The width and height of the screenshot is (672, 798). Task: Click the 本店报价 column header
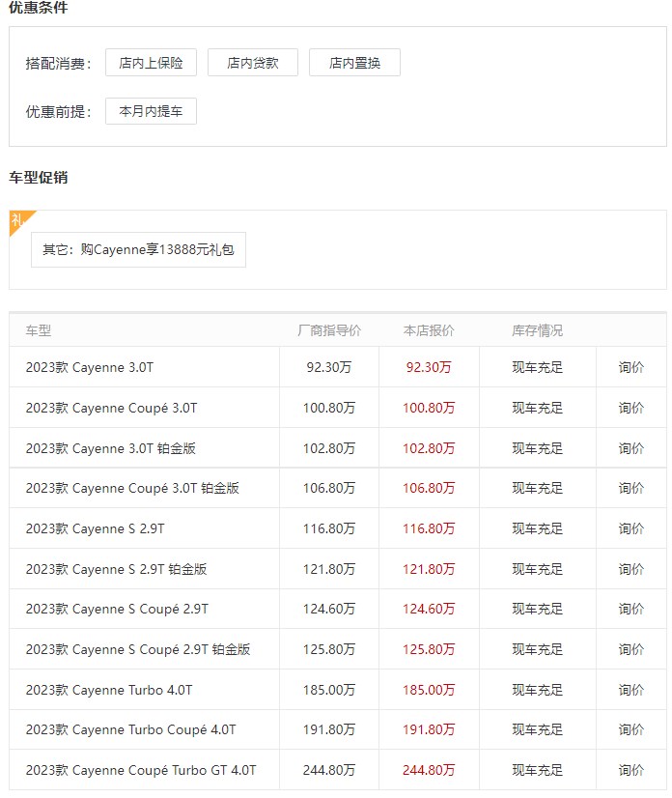429,330
